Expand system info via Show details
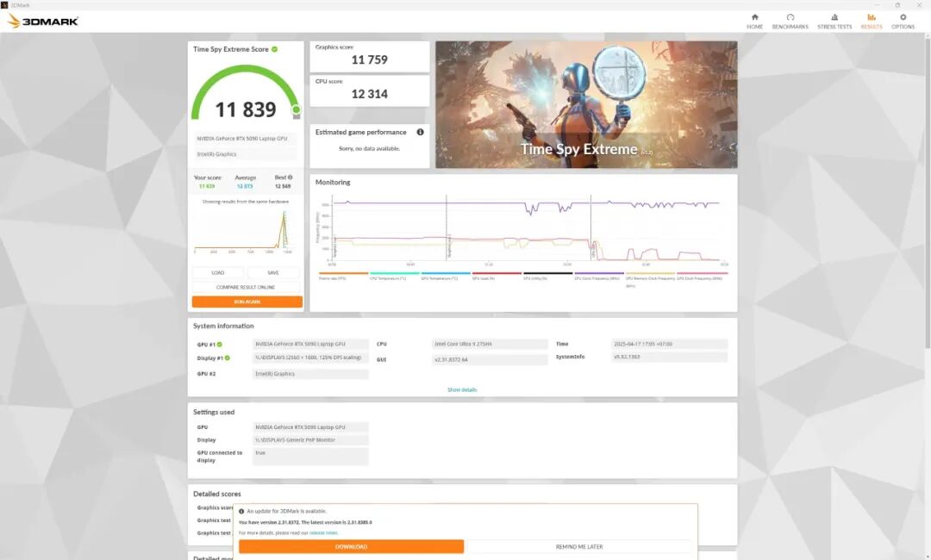The height and width of the screenshot is (560, 931). pos(462,389)
